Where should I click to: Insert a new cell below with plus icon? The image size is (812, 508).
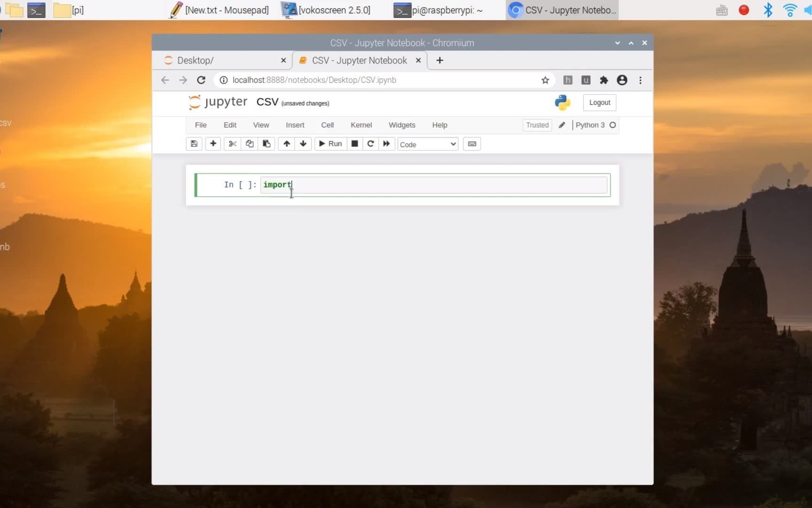click(x=213, y=144)
